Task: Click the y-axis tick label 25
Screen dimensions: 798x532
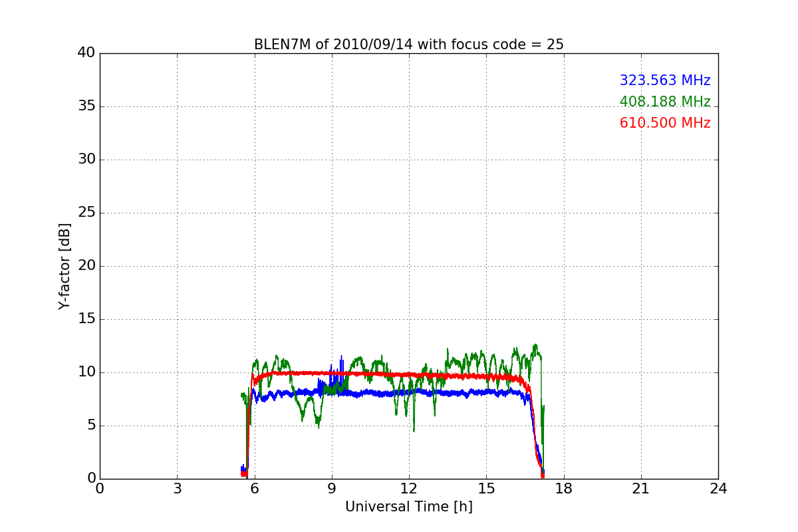Action: (86, 213)
